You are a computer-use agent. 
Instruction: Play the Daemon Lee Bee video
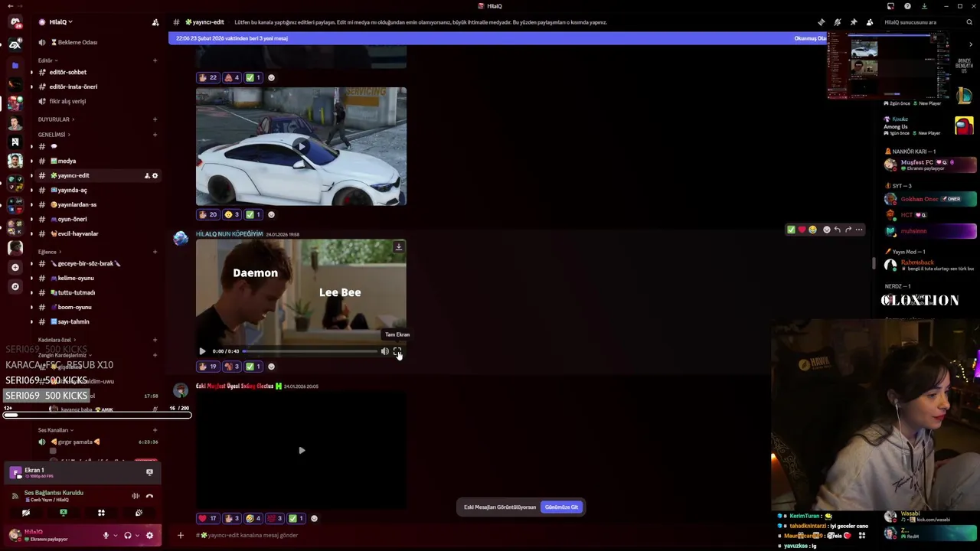click(202, 351)
